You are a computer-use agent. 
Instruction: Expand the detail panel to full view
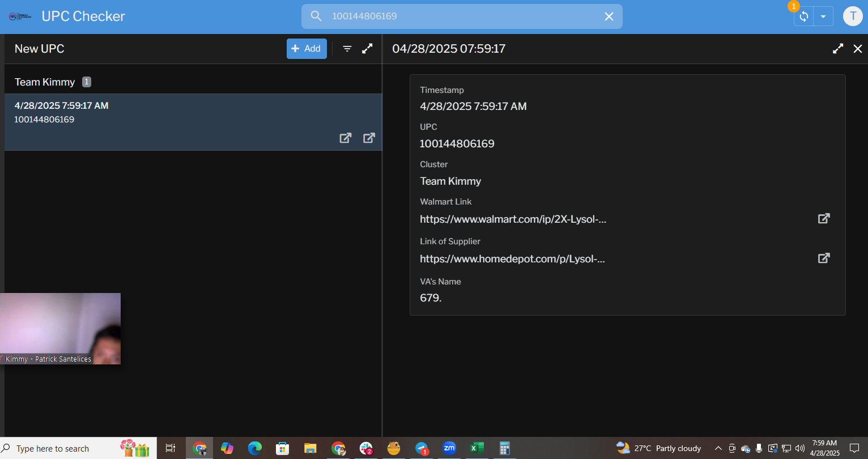coord(838,49)
